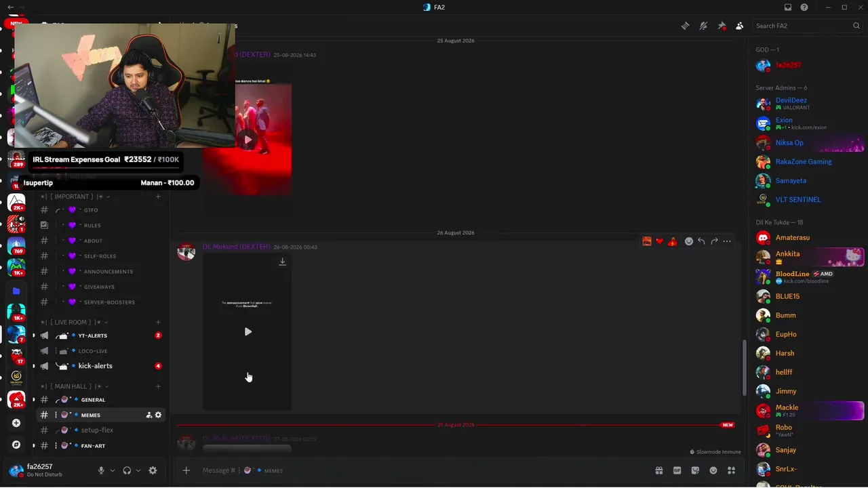This screenshot has width=868, height=488.
Task: Open the server folder icon in sidebar
Action: pos(16,291)
